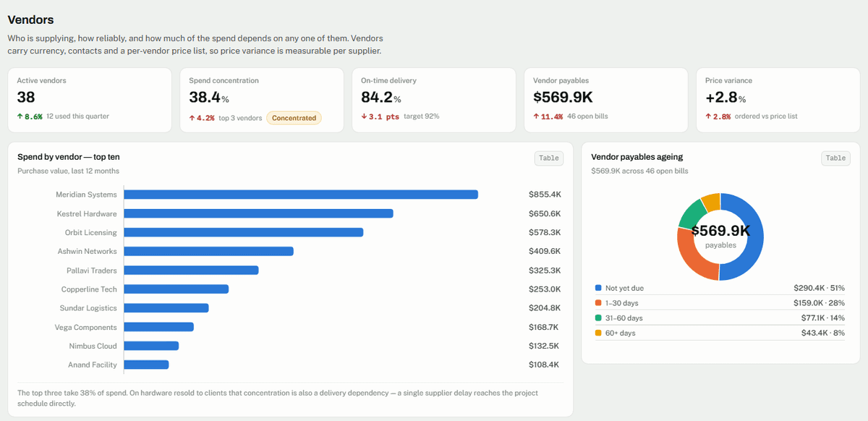Click the Kestrel Hardware bar
This screenshot has height=421, width=868.
[x=259, y=213]
